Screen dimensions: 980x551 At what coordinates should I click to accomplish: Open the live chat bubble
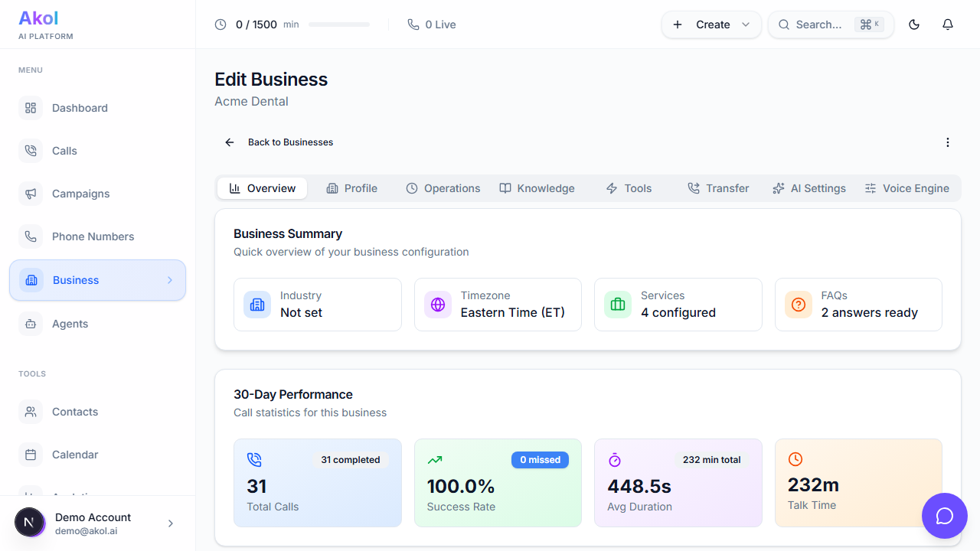coord(945,516)
